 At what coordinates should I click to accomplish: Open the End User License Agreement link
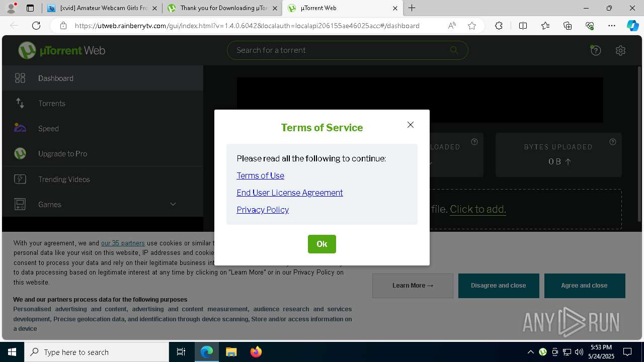290,193
